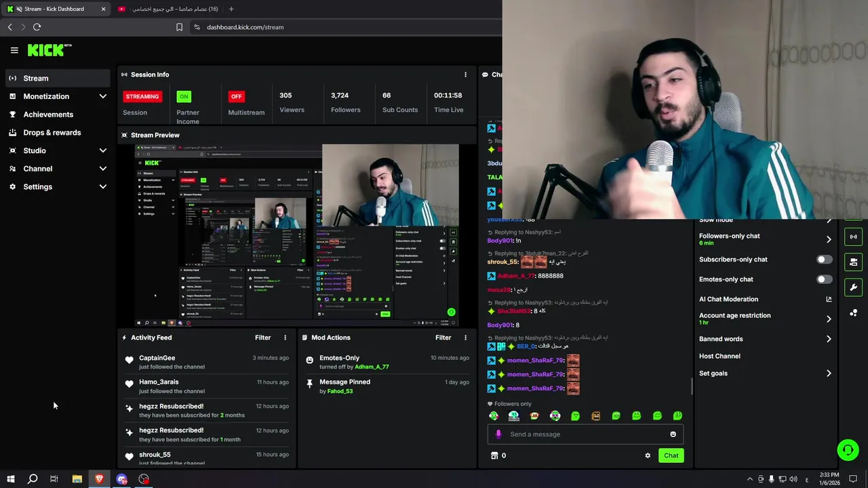Click the three-dots cluster icon in right sidebar
Screen dimensions: 868x488
point(853,312)
